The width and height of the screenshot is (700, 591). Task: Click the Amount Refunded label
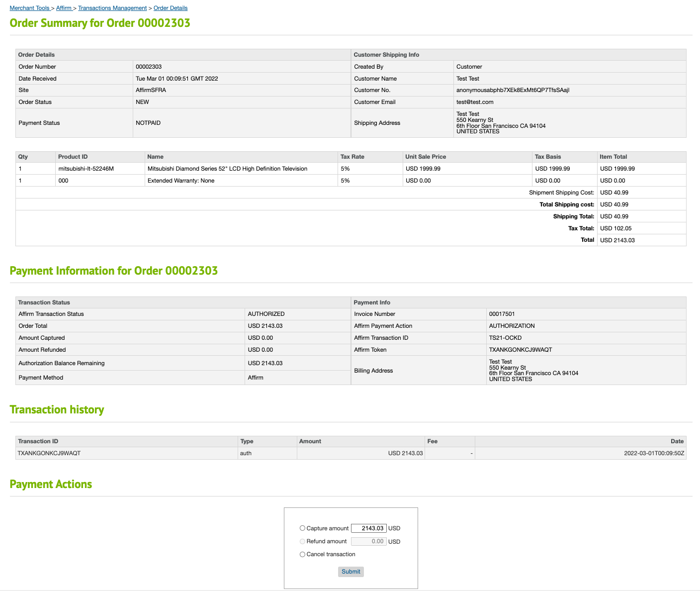(42, 350)
